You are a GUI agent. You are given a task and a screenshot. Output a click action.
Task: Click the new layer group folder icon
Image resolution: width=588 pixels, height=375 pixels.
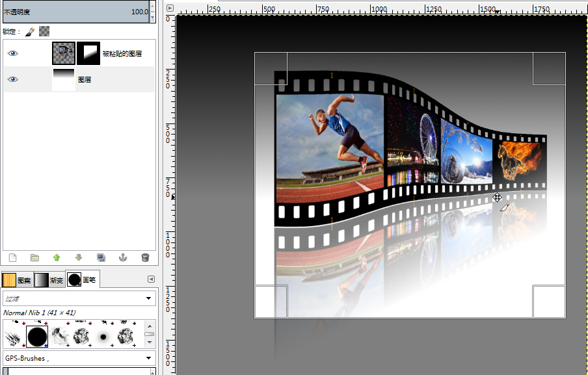pos(34,258)
